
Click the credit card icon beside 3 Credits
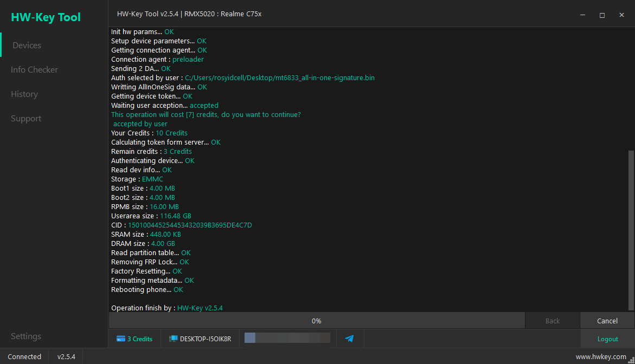tap(121, 339)
